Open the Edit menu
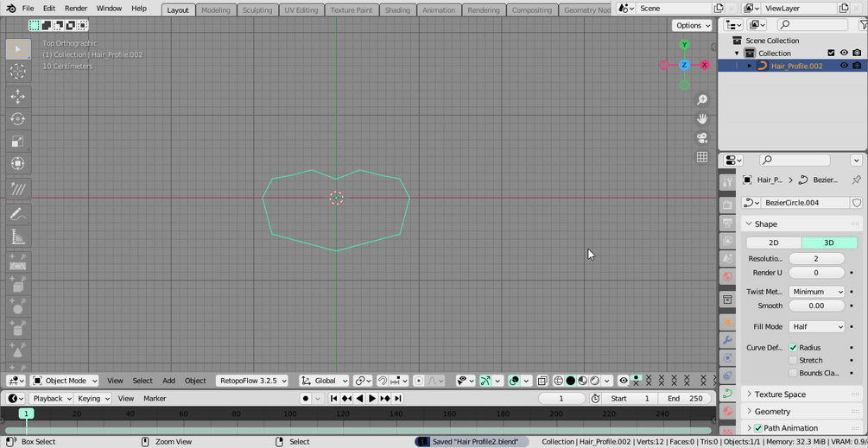 coord(49,9)
